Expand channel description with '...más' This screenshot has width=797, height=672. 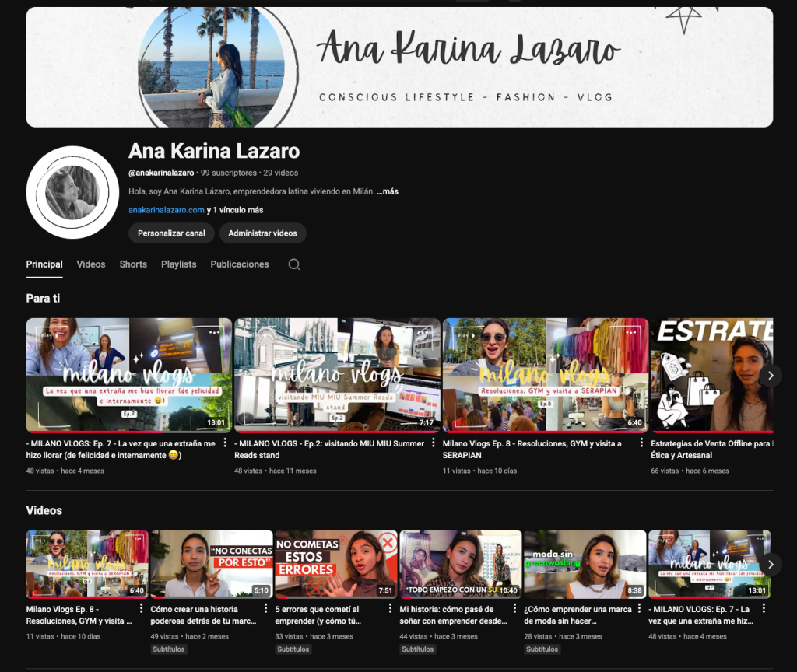coord(388,191)
